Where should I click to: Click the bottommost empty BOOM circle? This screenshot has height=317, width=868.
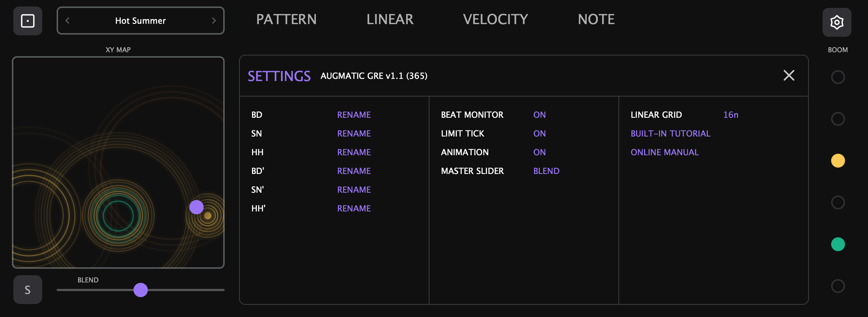(x=838, y=286)
